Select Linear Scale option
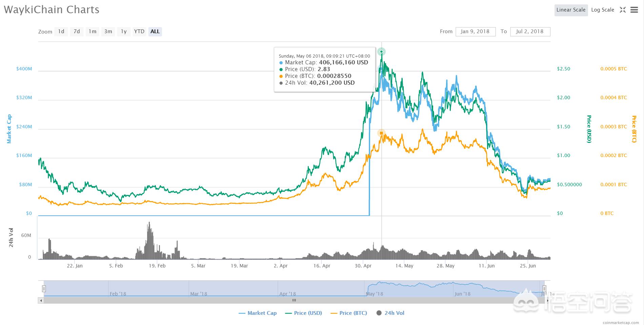 click(571, 10)
